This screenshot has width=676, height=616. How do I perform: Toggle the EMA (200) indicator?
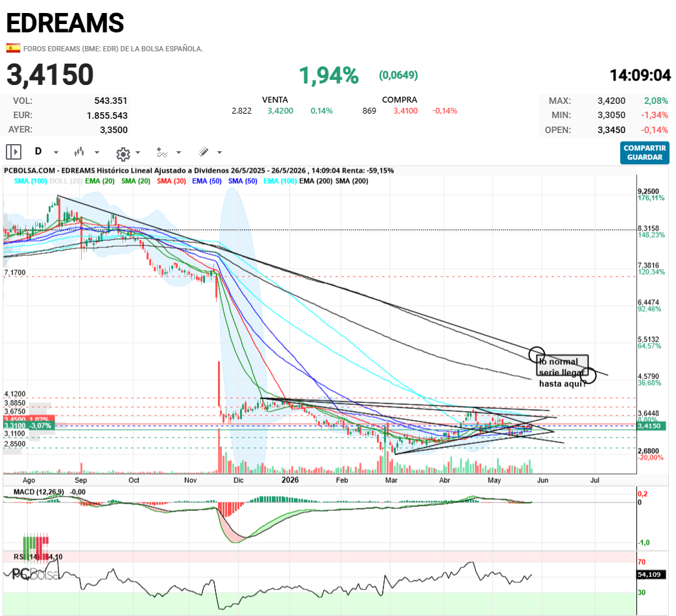315,181
